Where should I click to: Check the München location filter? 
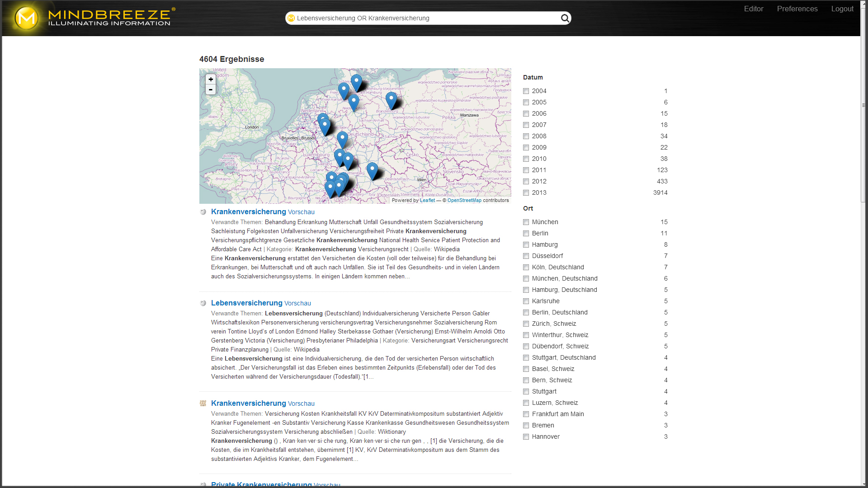(526, 222)
